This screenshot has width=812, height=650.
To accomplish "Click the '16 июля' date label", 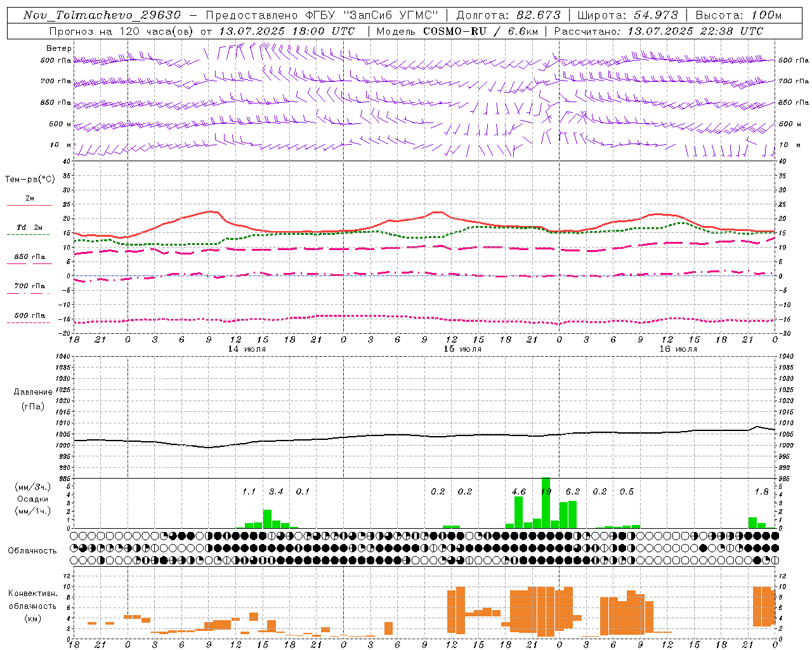I will click(678, 348).
